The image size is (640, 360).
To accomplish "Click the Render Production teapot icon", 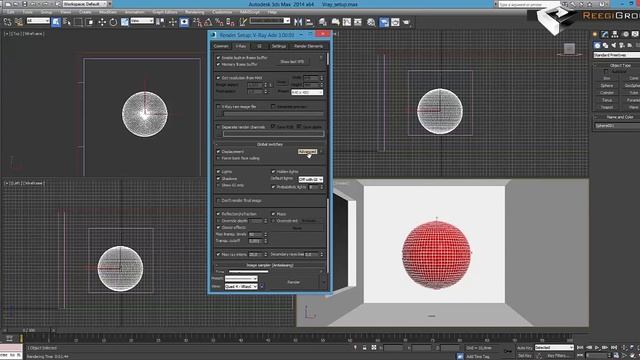I will click(407, 22).
